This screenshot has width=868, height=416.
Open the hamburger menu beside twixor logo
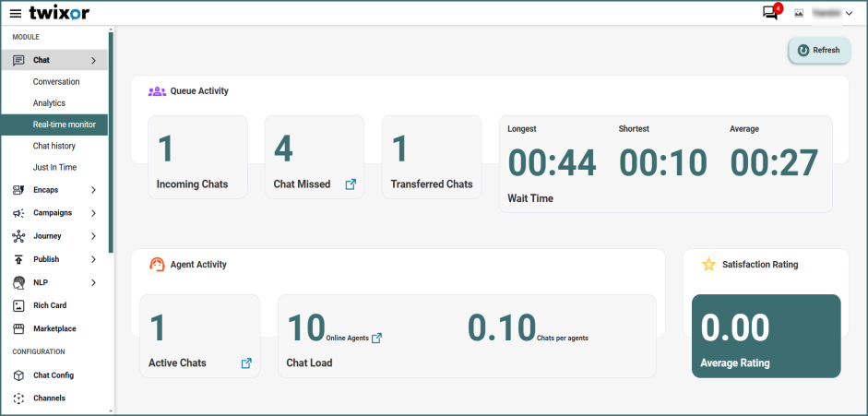pyautogui.click(x=15, y=13)
